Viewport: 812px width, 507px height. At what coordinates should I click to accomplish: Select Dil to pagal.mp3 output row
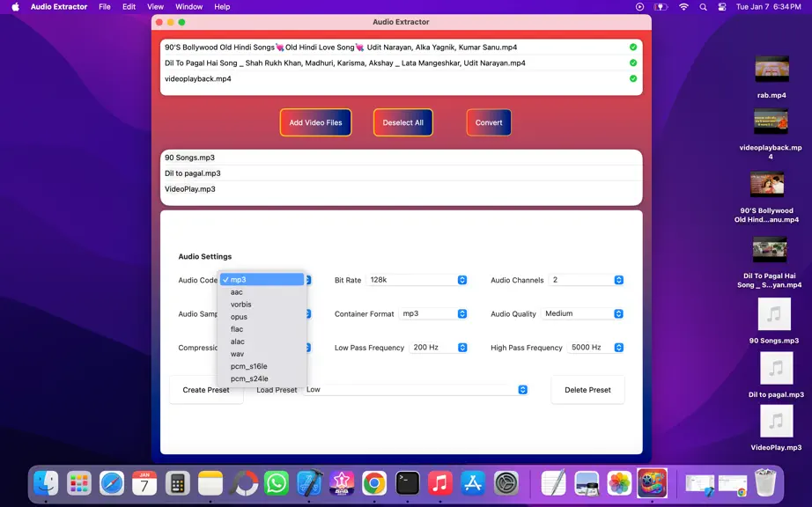tap(402, 173)
